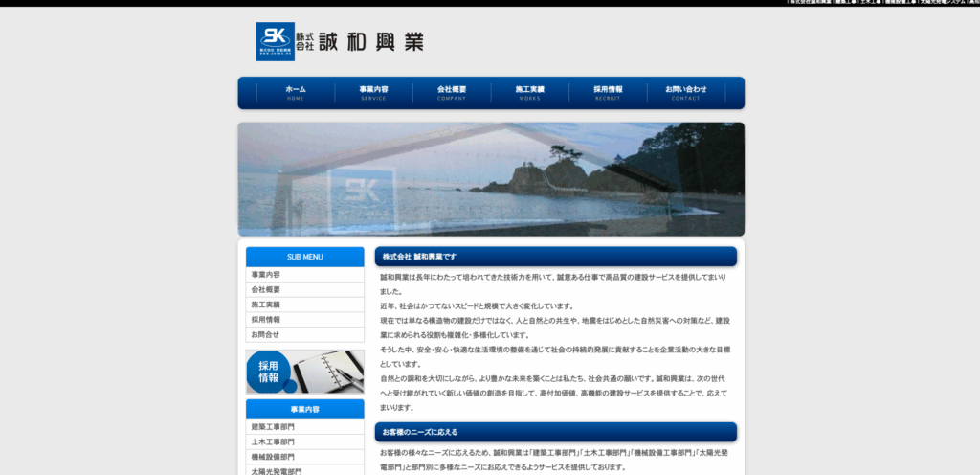Open 事業内容 in the SUB MENU list
The width and height of the screenshot is (980, 475).
(x=305, y=275)
